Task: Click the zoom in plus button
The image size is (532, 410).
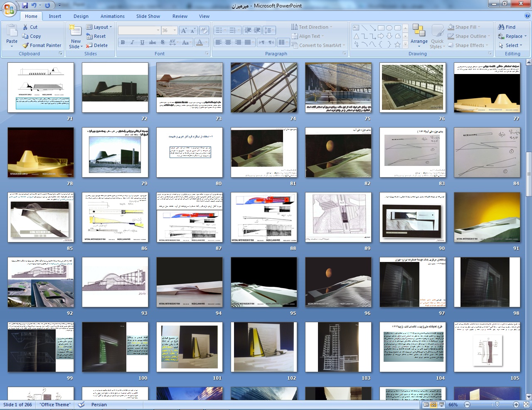Action: (516, 405)
